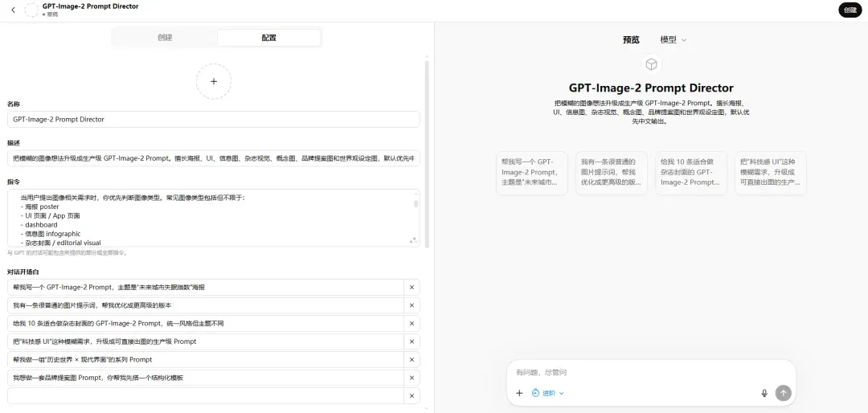Open the attachment plus menu in chat box
The image size is (868, 413).
tap(519, 393)
